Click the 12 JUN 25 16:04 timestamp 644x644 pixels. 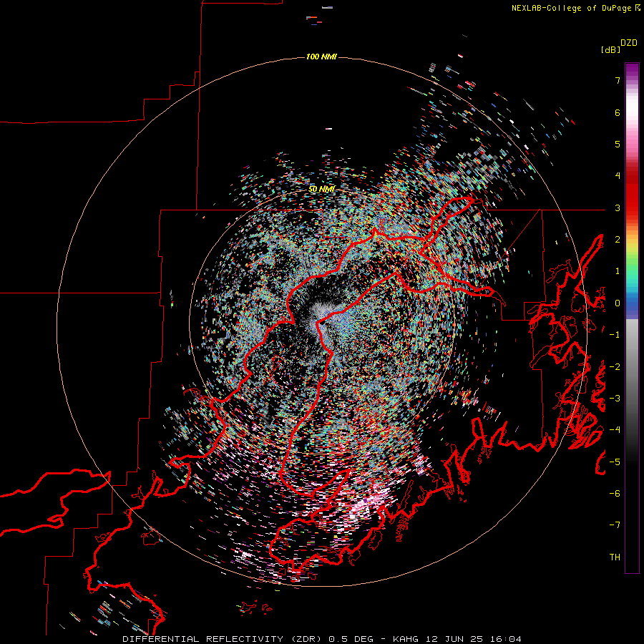pos(473,639)
